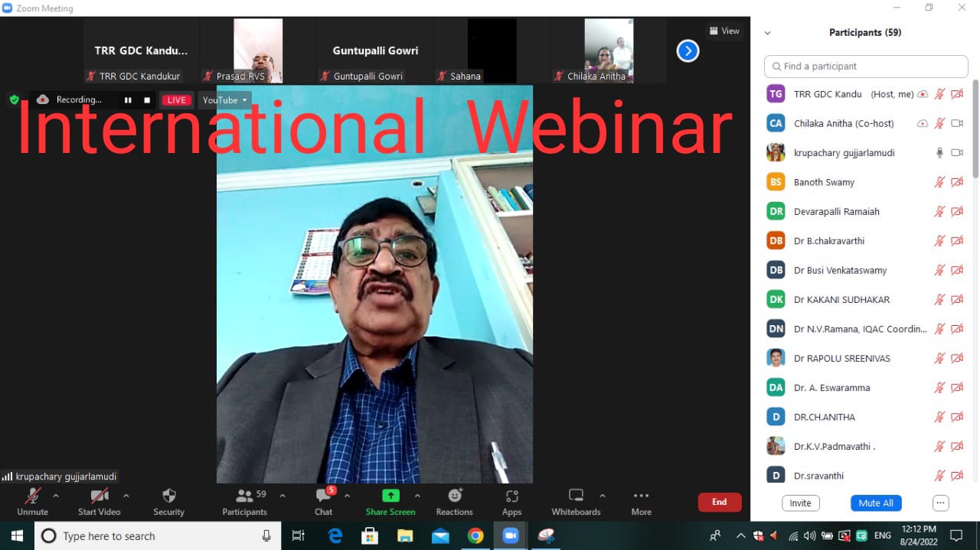Open the Whiteboards icon
The image size is (980, 550).
coord(576,496)
